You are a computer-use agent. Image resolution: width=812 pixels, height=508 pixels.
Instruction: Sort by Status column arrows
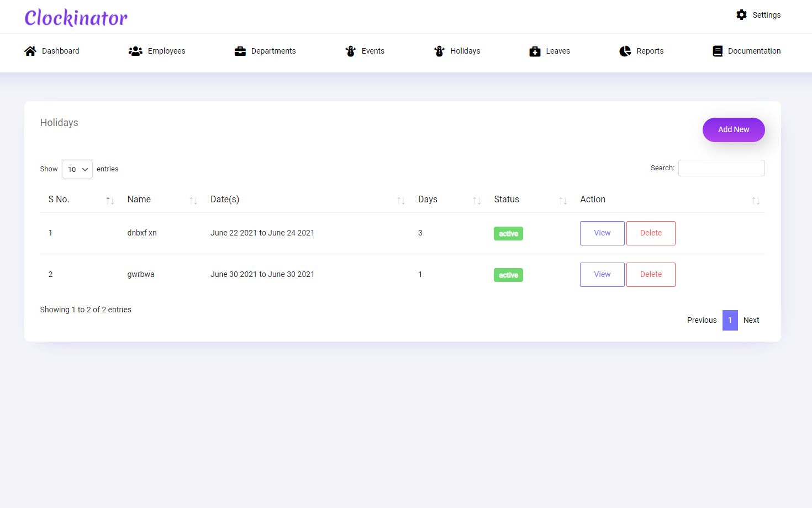(563, 201)
